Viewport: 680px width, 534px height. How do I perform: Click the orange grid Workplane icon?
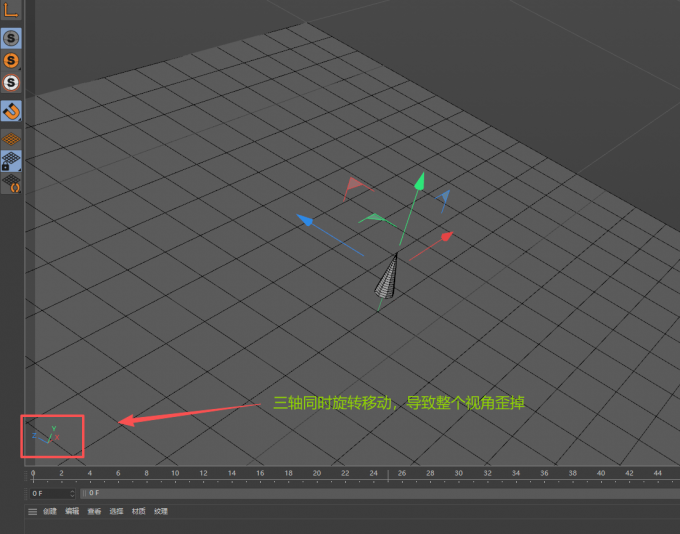11,139
